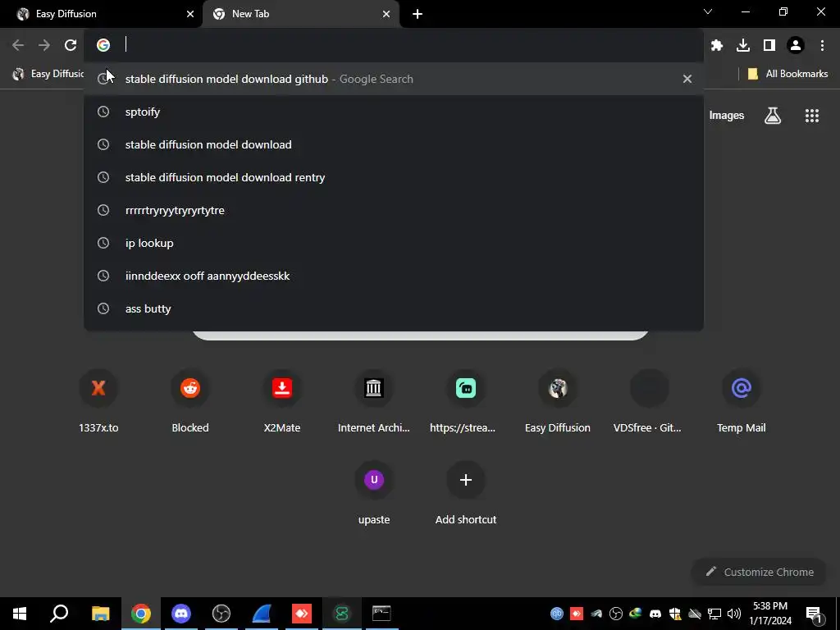Open the Images link
Image resolution: width=840 pixels, height=630 pixels.
(x=727, y=116)
